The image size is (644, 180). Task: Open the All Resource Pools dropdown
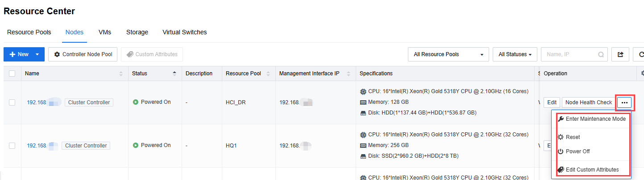pyautogui.click(x=449, y=54)
